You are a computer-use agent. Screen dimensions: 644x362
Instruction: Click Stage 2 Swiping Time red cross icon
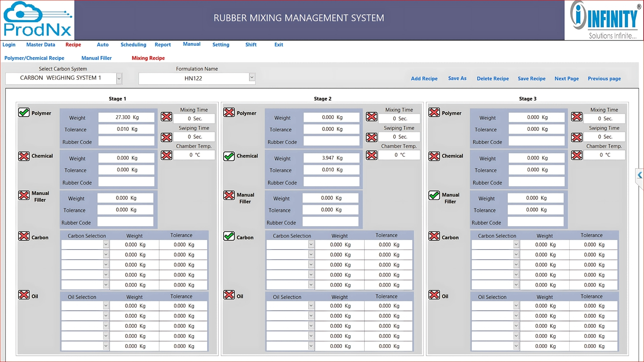[371, 137]
